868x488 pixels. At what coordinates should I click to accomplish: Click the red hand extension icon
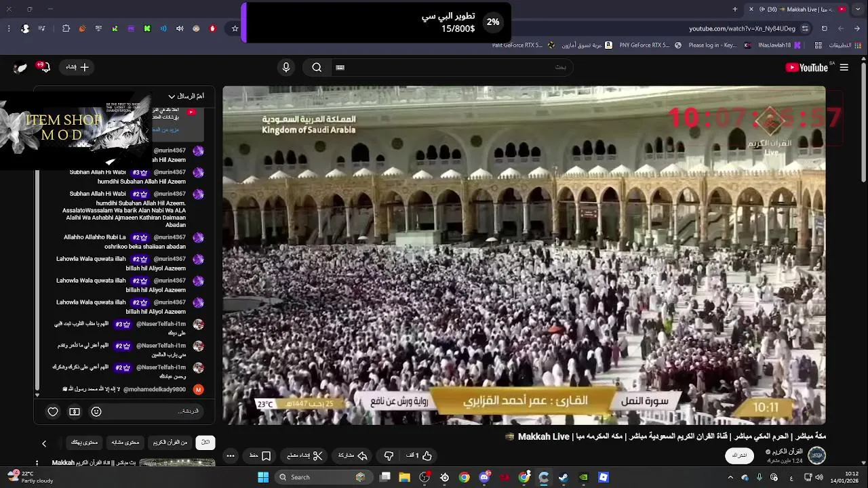click(x=212, y=28)
